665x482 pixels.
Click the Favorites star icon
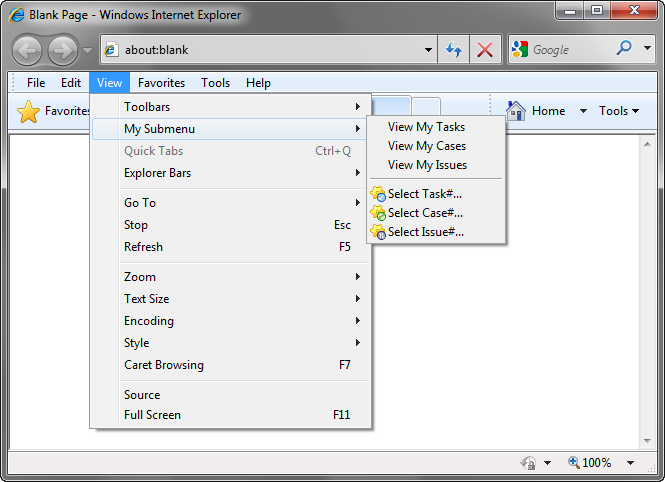(x=28, y=111)
